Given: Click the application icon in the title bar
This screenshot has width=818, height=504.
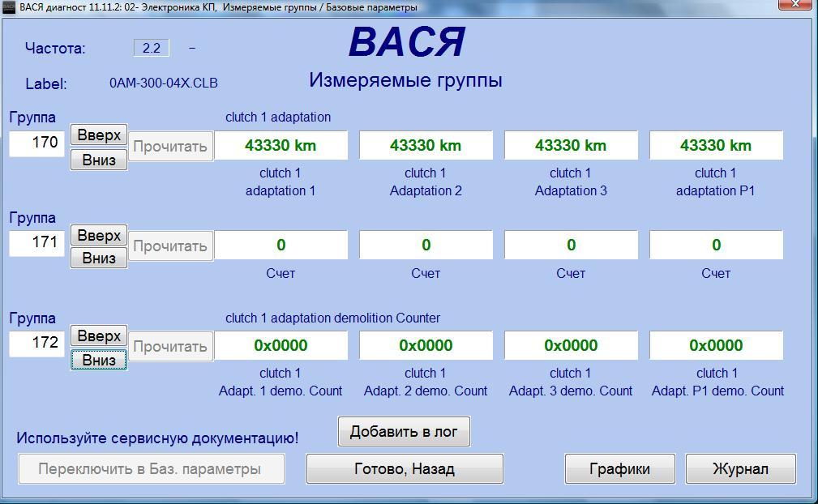Looking at the screenshot, I should [9, 6].
